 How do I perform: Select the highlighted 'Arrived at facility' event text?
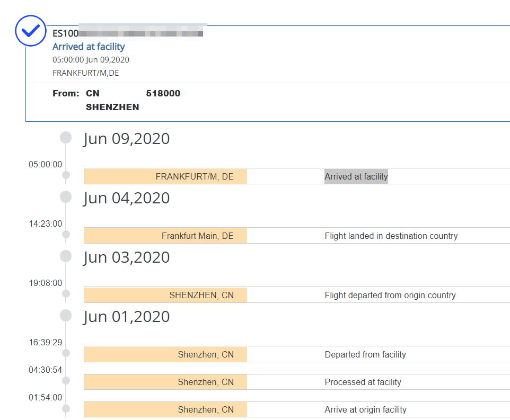pos(356,176)
